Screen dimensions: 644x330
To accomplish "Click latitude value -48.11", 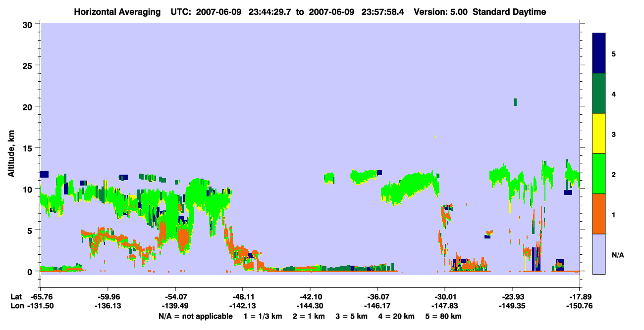I will pyautogui.click(x=242, y=297).
